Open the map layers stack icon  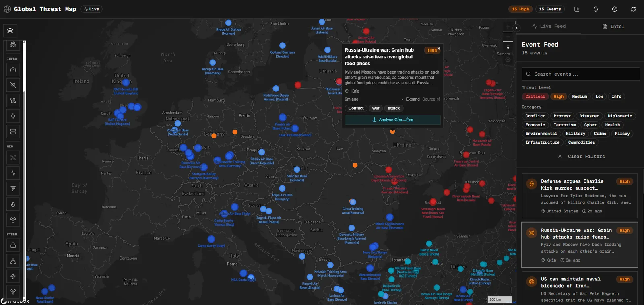pyautogui.click(x=10, y=31)
